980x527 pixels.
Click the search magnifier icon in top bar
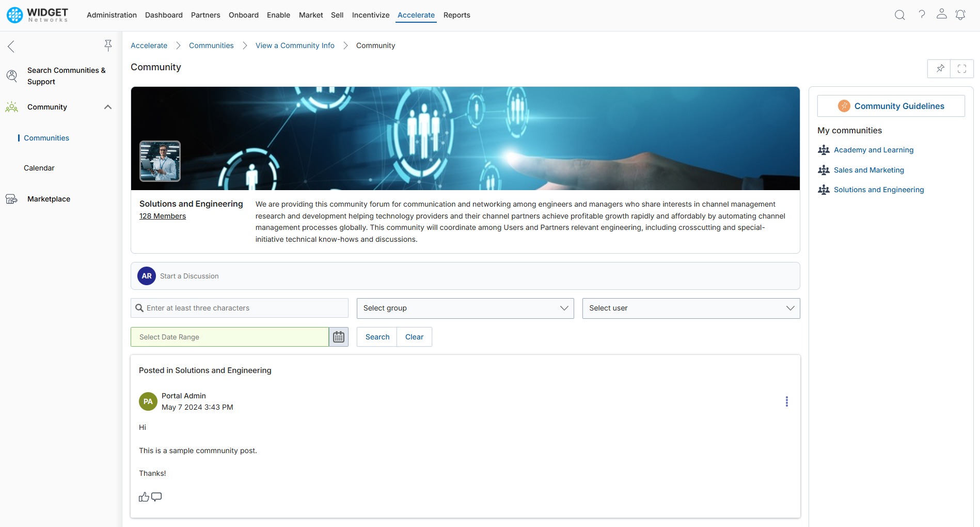[x=899, y=15]
